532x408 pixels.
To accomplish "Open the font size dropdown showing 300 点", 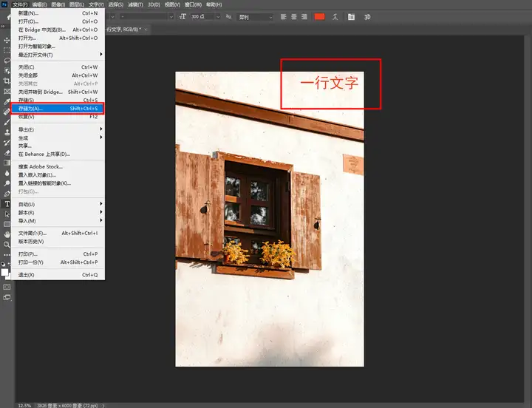I will [x=218, y=17].
